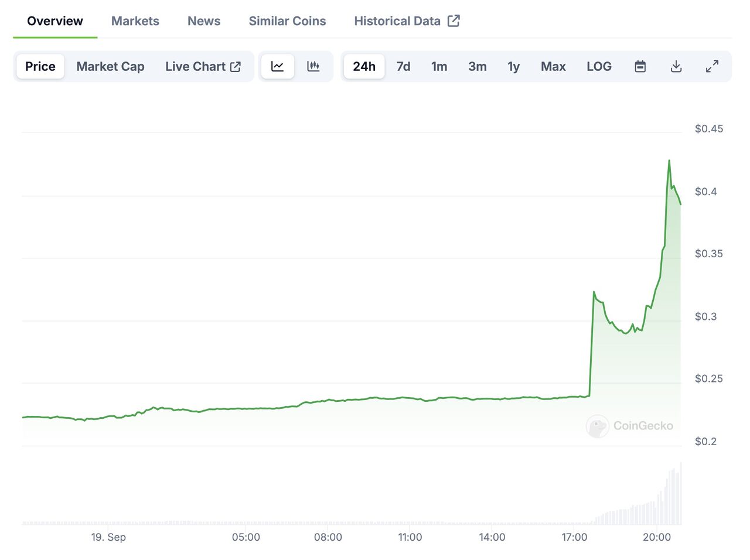Click the 20:00 time axis label
This screenshot has height=560, width=750.
[x=657, y=537]
